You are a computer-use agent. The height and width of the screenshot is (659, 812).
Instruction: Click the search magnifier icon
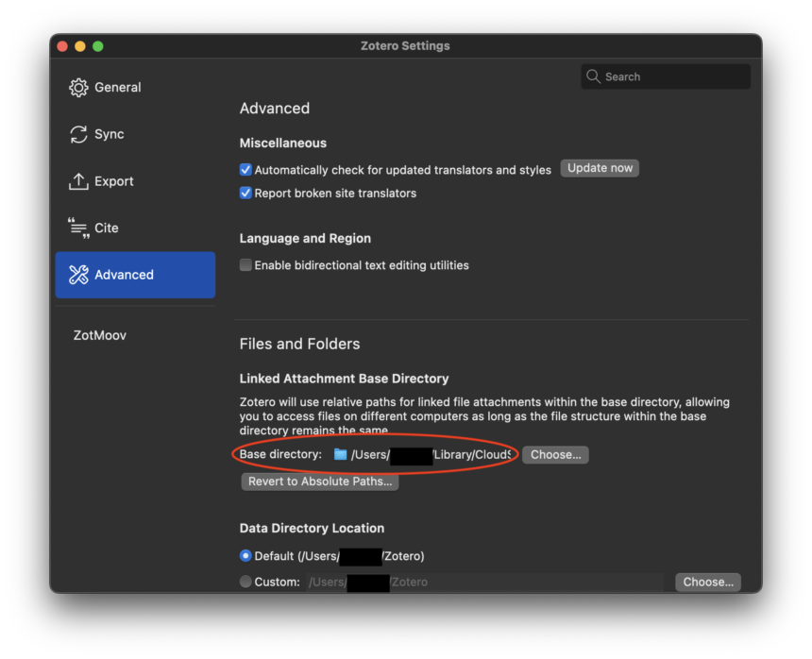593,76
